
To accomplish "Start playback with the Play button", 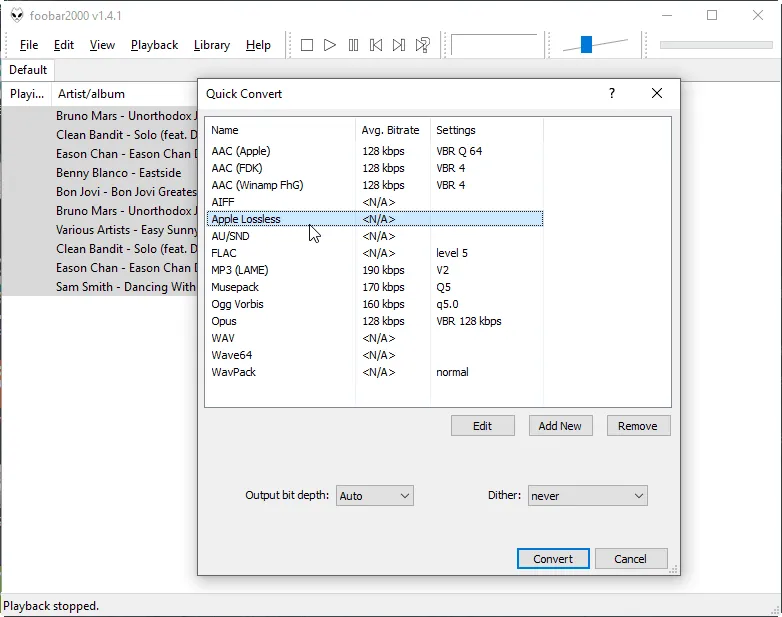I will click(x=330, y=45).
